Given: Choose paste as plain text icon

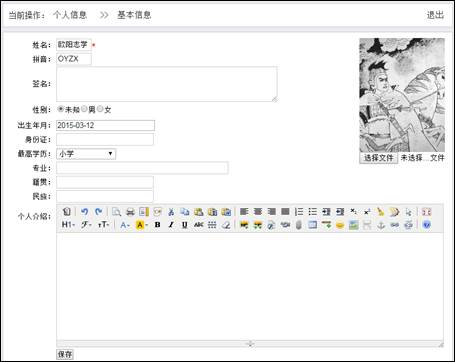Looking at the screenshot, I should [212, 212].
